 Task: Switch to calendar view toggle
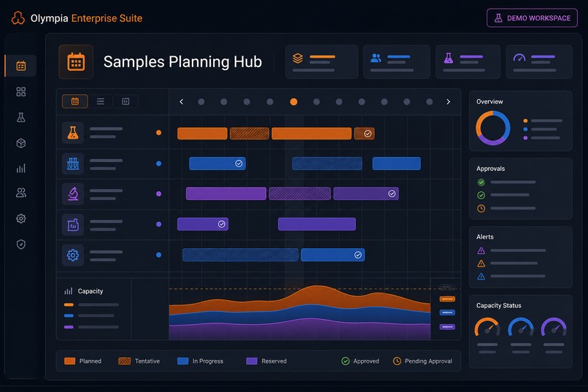point(75,101)
